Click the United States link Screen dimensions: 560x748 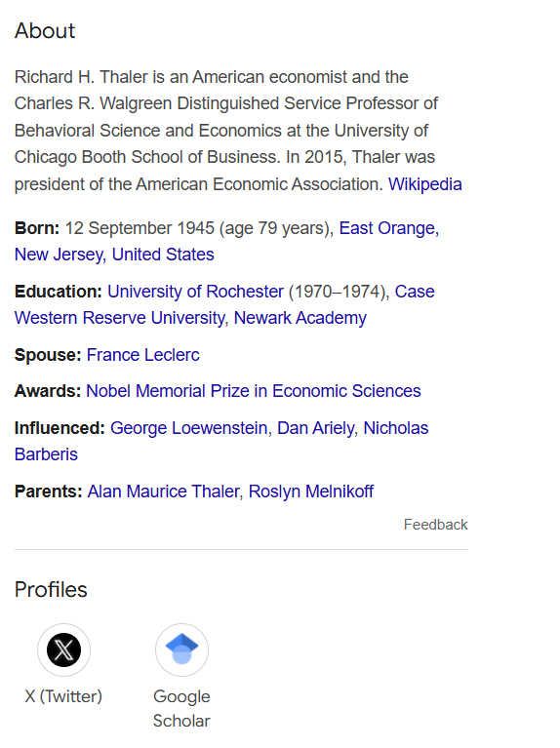point(163,255)
